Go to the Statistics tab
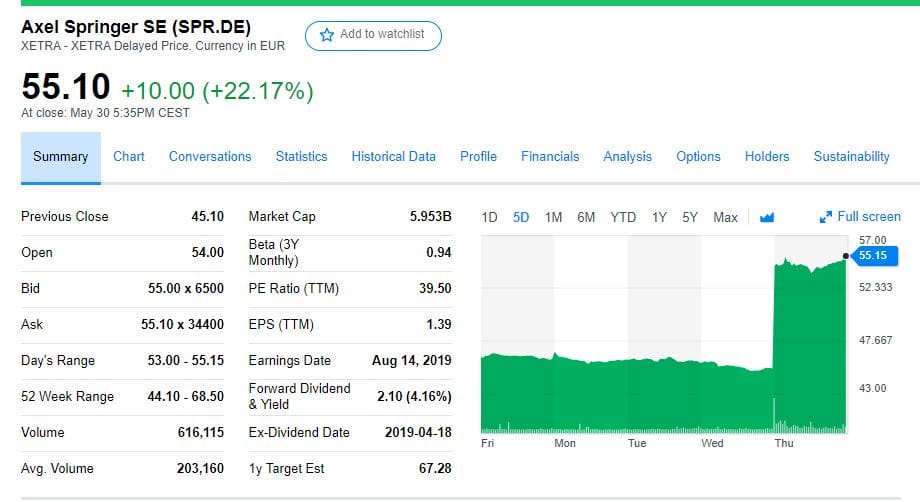Image resolution: width=920 pixels, height=502 pixels. (x=302, y=157)
